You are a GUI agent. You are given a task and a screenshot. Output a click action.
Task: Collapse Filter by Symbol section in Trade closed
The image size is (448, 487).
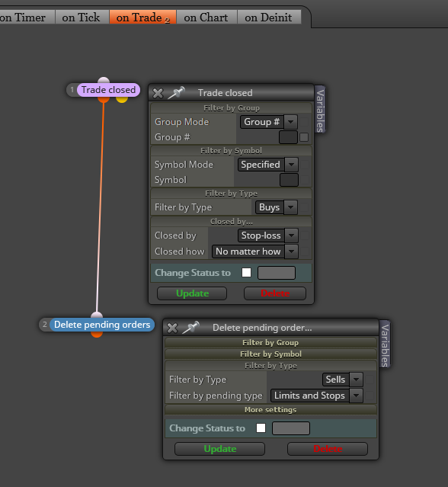pos(232,151)
